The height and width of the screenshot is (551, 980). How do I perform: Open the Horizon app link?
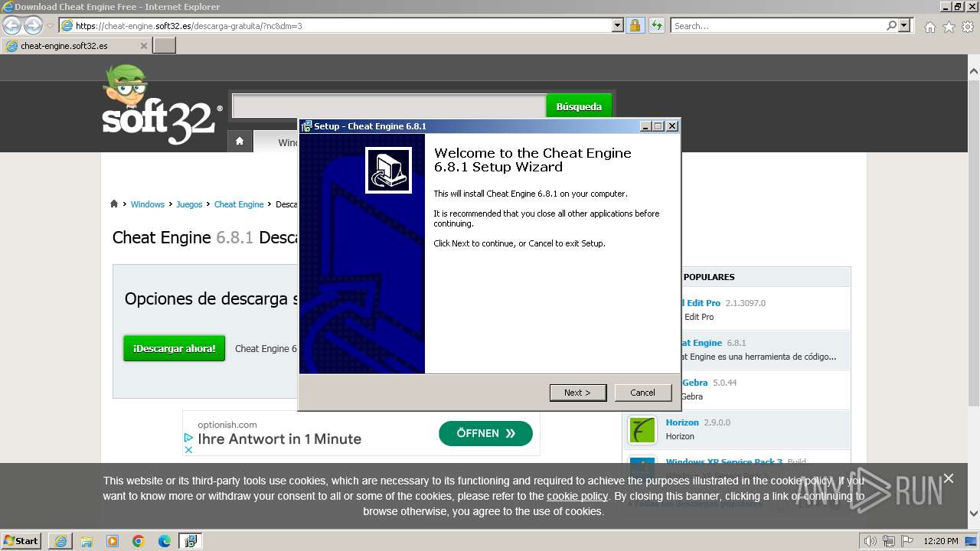[682, 422]
